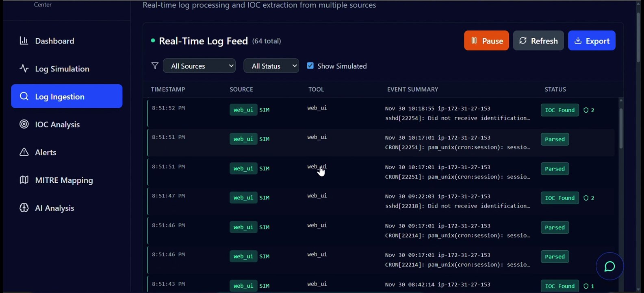Open the Dashboard bar chart icon
This screenshot has height=293, width=644.
coord(24,41)
